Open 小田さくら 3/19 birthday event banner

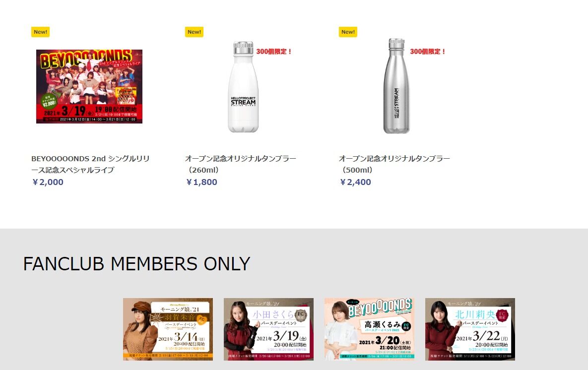[x=268, y=329]
